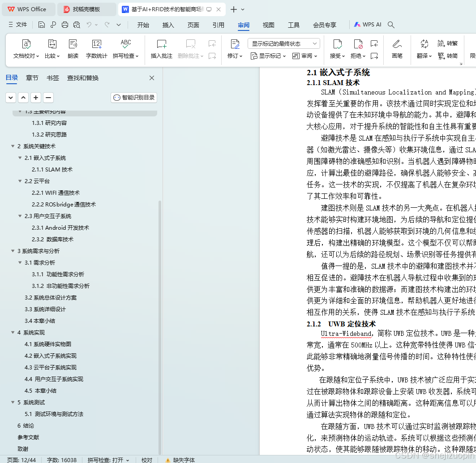Click 插入批注 to insert a comment

[x=162, y=49]
